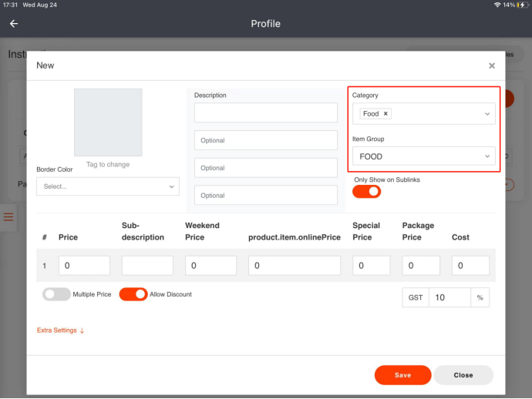Viewport: 532px width, 399px height.
Task: Click the Save button
Action: tap(402, 375)
